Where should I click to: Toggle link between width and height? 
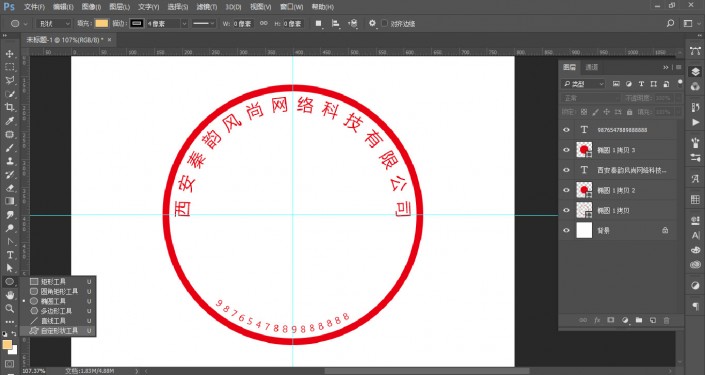point(263,23)
